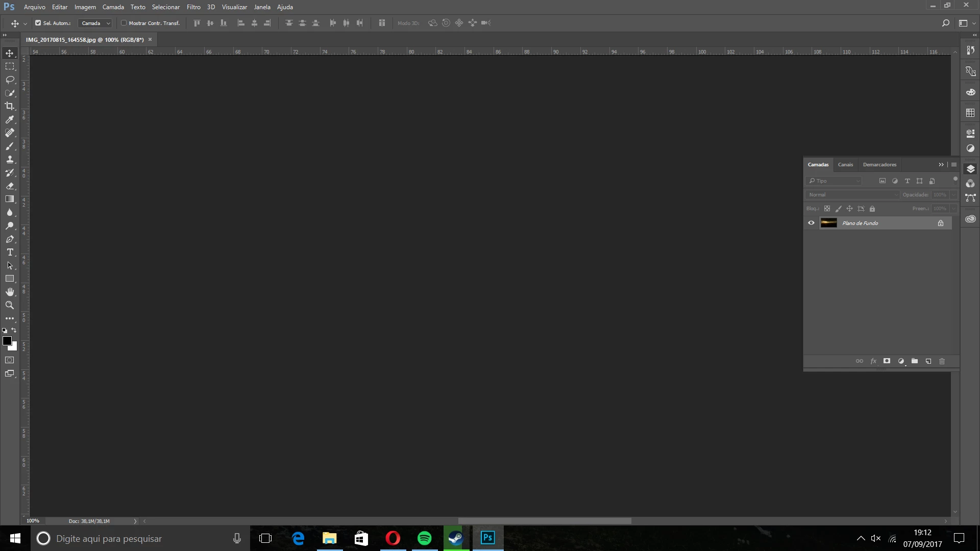Open Spotify from the taskbar

424,538
